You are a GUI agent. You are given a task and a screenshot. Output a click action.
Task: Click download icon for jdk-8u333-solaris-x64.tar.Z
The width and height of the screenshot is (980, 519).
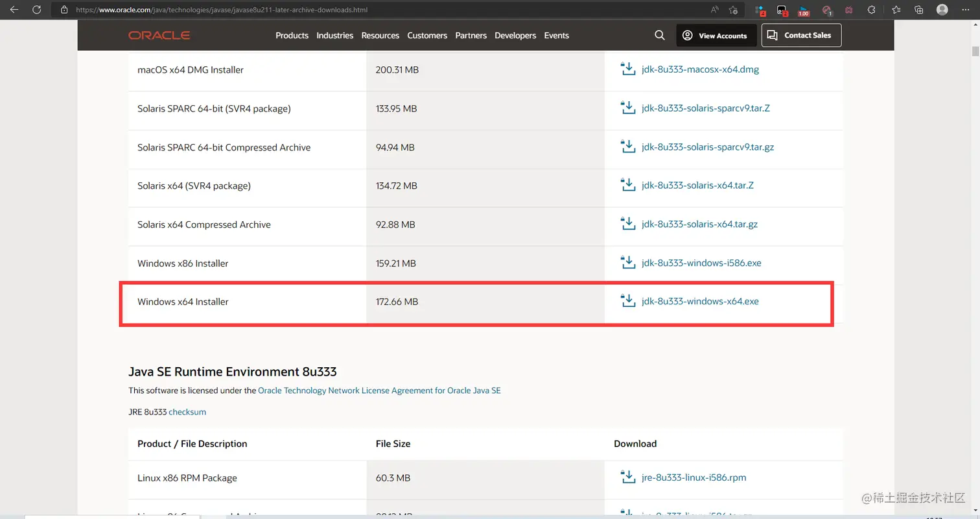coord(627,186)
